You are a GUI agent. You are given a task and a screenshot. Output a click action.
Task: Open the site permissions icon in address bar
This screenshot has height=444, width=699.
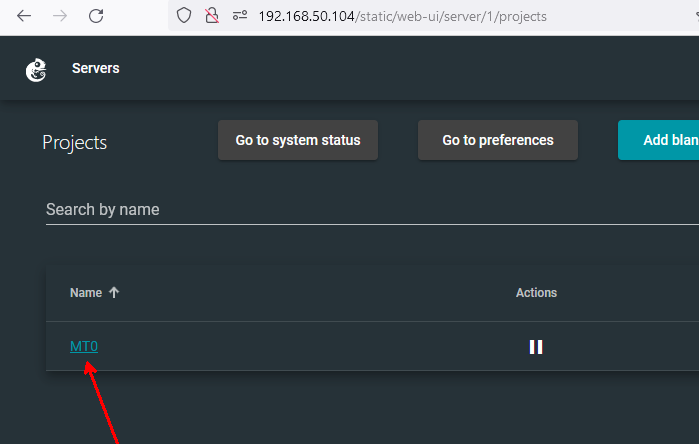click(239, 16)
